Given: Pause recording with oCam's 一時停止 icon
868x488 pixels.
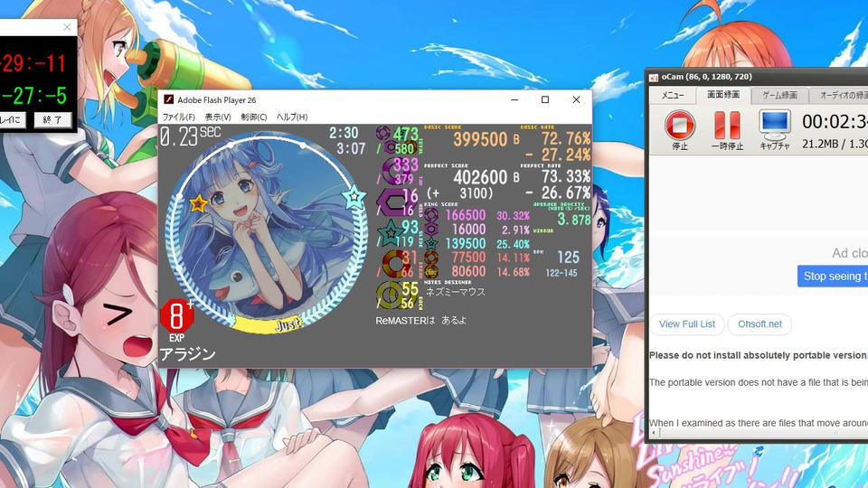Looking at the screenshot, I should (x=727, y=125).
